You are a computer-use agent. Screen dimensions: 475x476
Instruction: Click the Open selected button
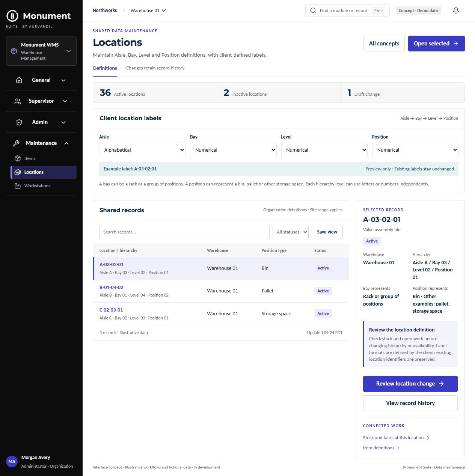pyautogui.click(x=436, y=44)
